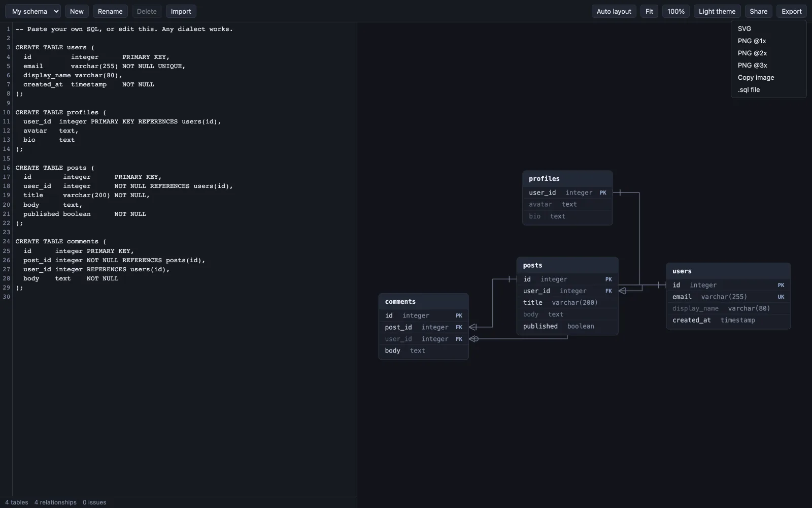Open the My schema dropdown
This screenshot has height=508, width=812.
click(x=33, y=11)
